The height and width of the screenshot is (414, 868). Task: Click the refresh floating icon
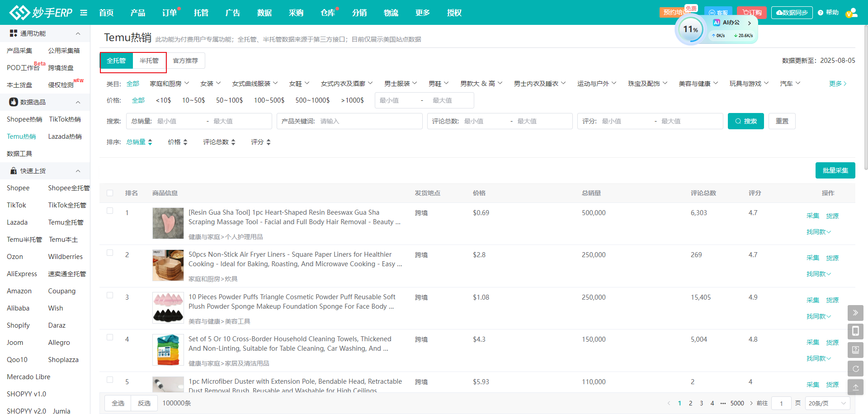tap(855, 368)
